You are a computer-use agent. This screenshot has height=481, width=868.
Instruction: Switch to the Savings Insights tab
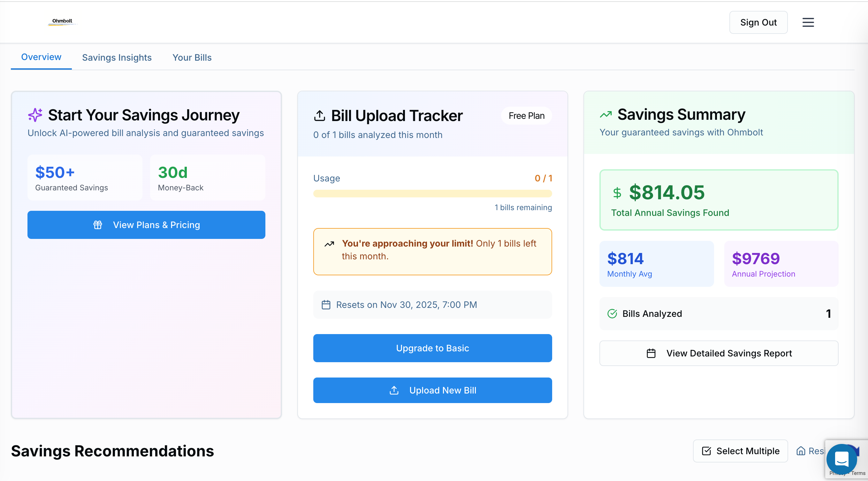point(117,57)
